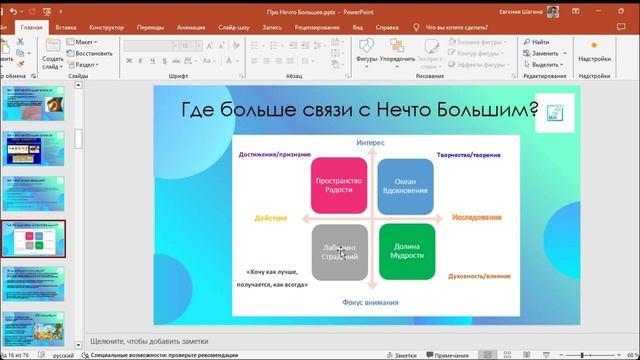Center text in paragraph group
Image resolution: width=640 pixels, height=360 pixels.
click(x=266, y=61)
